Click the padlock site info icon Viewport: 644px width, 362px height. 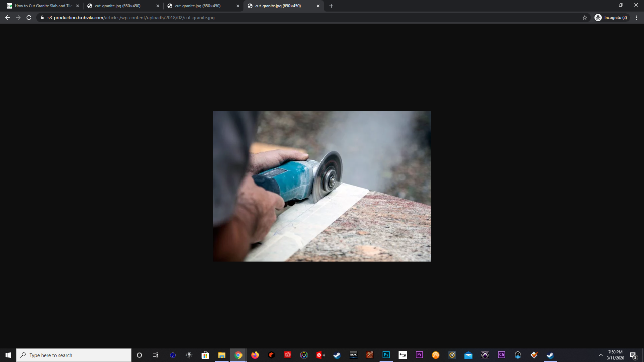coord(42,18)
